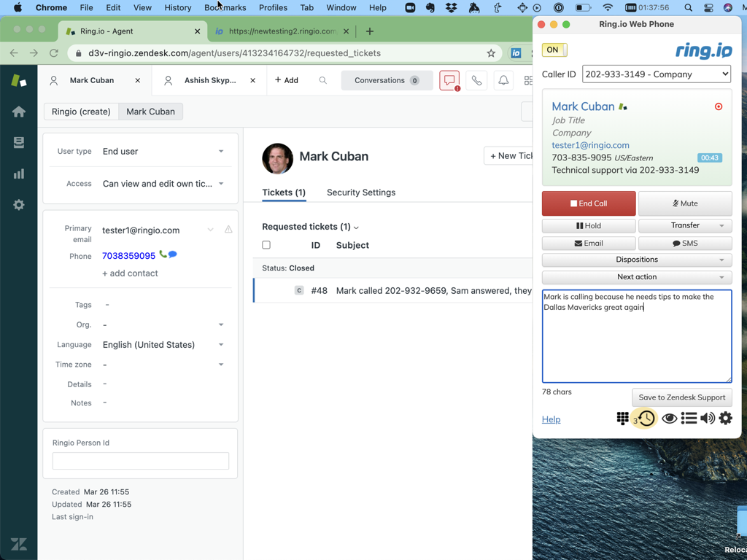Open the Caller ID dropdown
Viewport: 747px width, 560px height.
click(x=656, y=74)
